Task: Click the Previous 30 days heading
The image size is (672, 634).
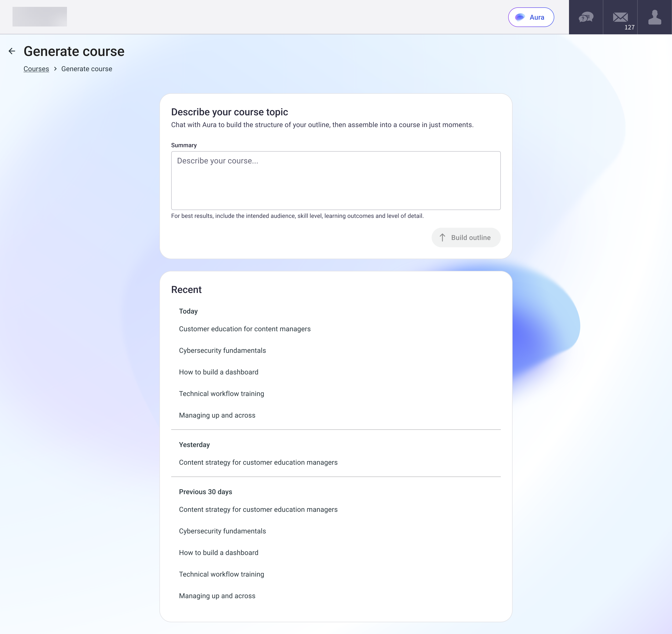Action: coord(206,492)
